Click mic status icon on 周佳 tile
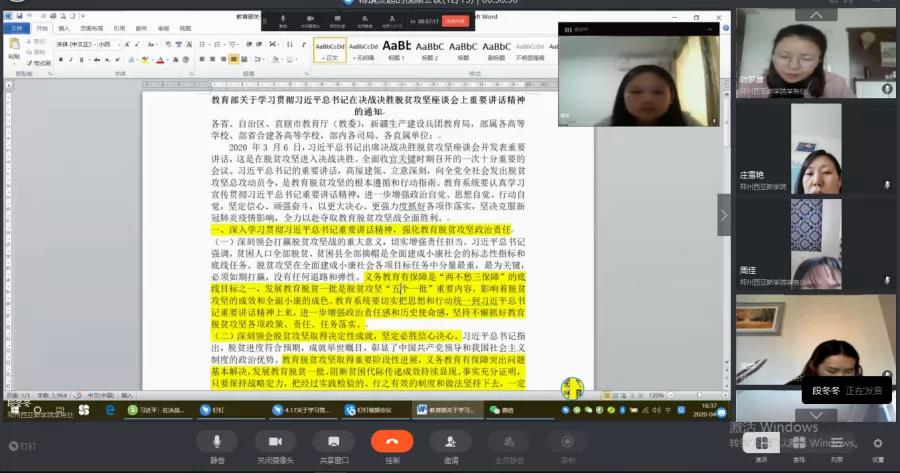Viewport: 900px width, 473px height. click(x=887, y=280)
